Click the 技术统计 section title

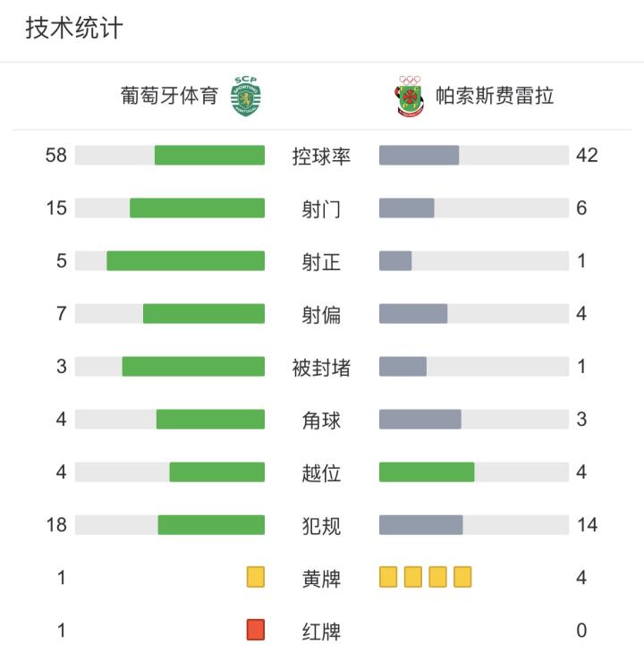pyautogui.click(x=74, y=29)
